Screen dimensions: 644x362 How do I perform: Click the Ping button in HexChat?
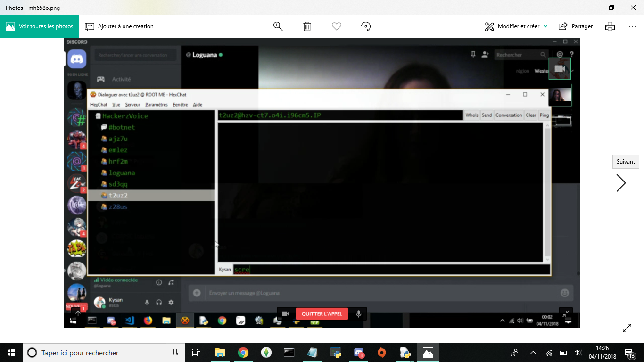544,115
